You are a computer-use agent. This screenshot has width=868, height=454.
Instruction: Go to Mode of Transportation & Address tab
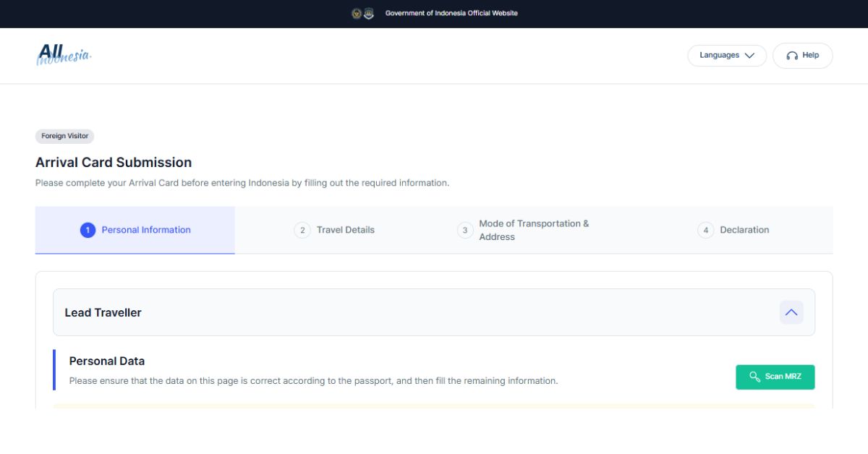pos(534,230)
